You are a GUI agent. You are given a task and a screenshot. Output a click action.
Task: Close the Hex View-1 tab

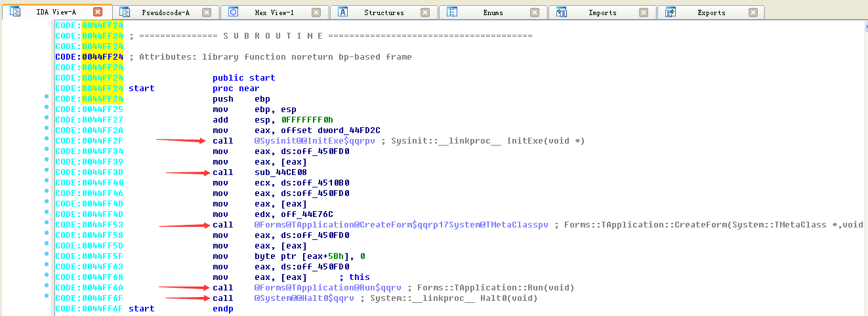[x=316, y=12]
